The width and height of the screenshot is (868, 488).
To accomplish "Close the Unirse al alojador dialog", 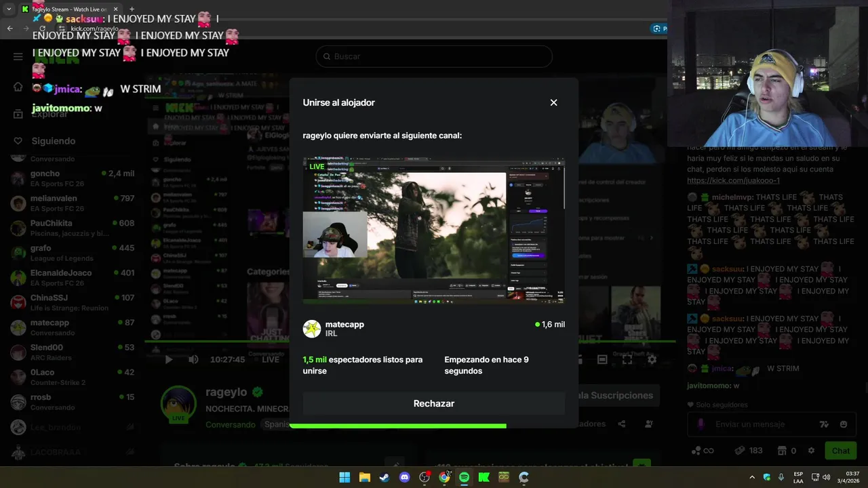I will (553, 102).
